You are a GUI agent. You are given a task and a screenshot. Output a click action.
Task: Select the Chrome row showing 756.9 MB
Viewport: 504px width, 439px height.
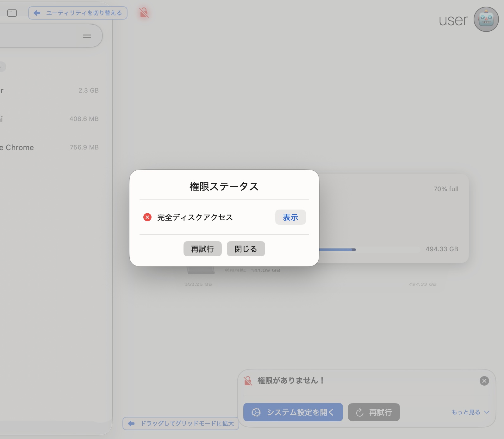[x=51, y=147]
